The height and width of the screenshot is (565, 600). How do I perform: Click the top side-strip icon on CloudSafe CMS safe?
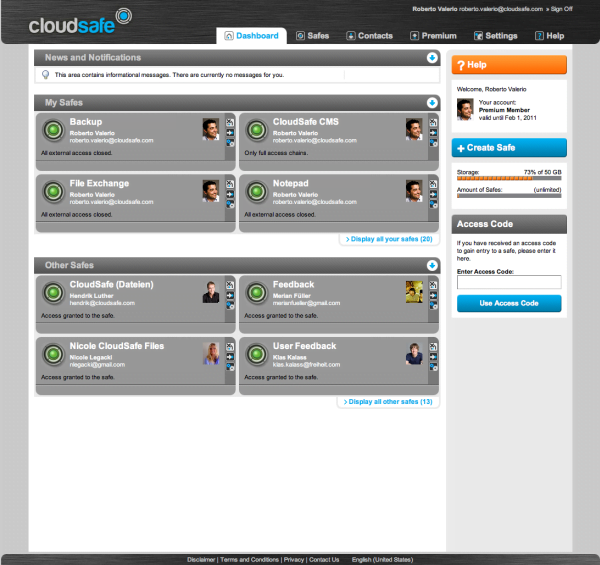tap(433, 122)
